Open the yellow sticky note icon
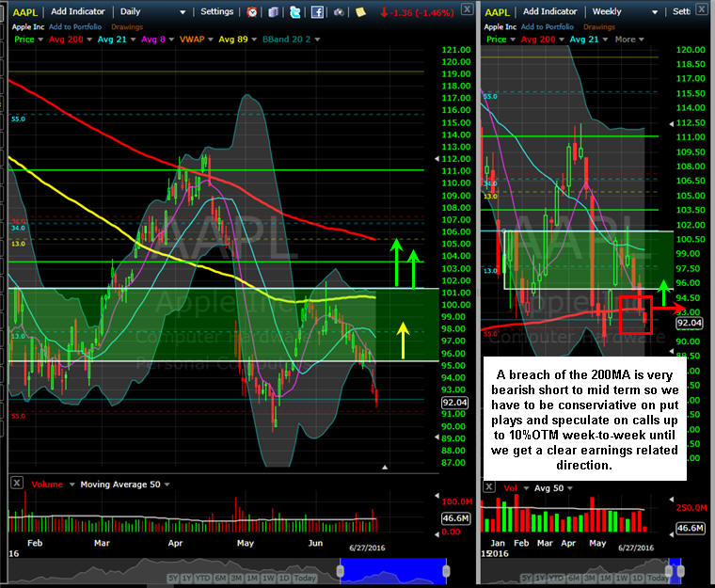The width and height of the screenshot is (715, 588). [359, 12]
